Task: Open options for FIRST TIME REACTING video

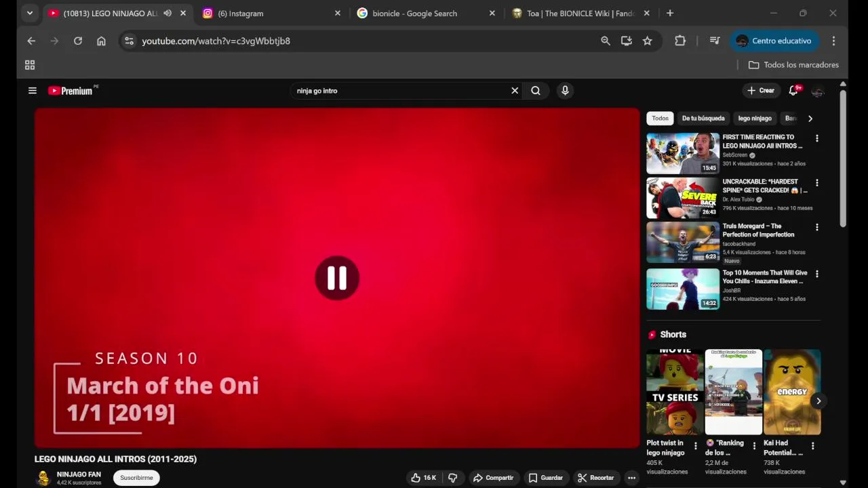Action: click(x=816, y=138)
